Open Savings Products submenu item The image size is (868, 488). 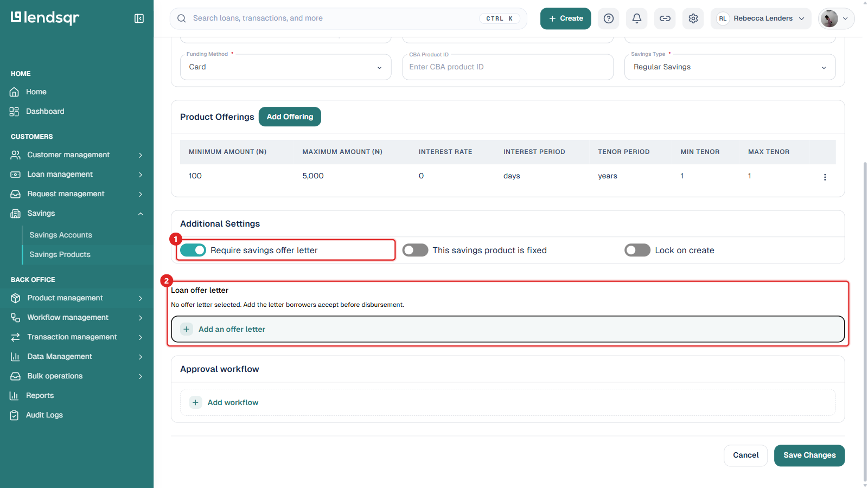click(60, 254)
